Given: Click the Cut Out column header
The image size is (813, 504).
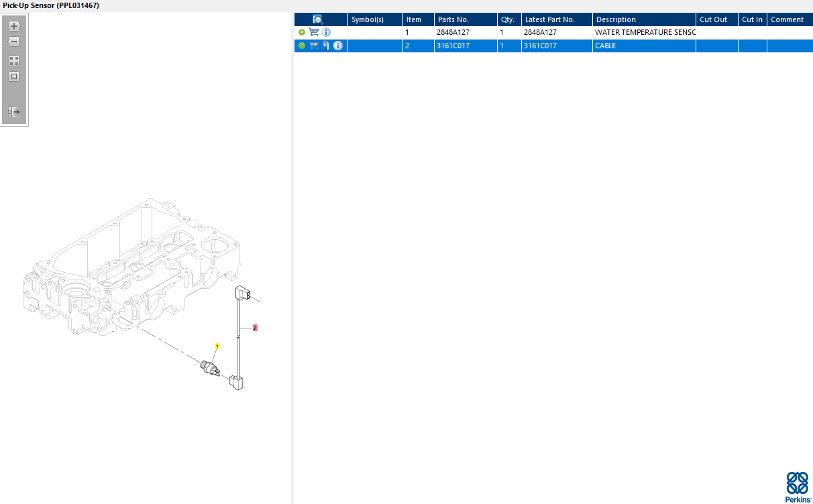Looking at the screenshot, I should pos(717,19).
